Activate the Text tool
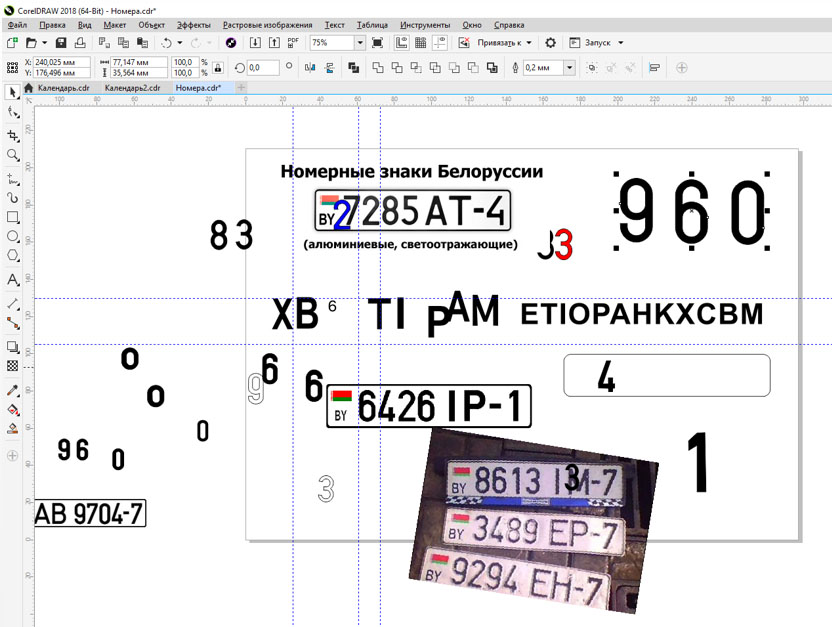The width and height of the screenshot is (832, 627). pyautogui.click(x=13, y=280)
